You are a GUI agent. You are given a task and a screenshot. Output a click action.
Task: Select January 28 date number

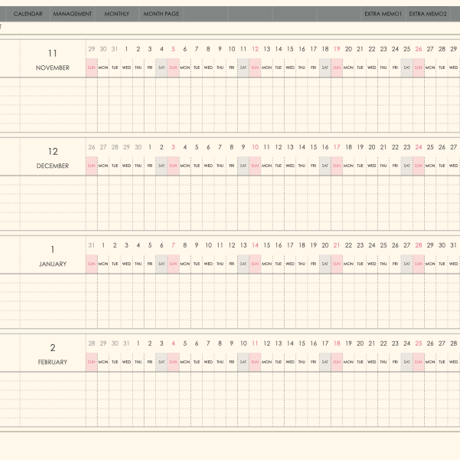(419, 245)
